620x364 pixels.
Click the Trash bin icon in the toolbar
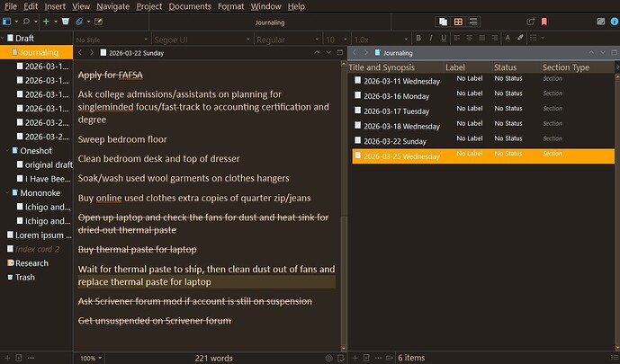point(66,22)
